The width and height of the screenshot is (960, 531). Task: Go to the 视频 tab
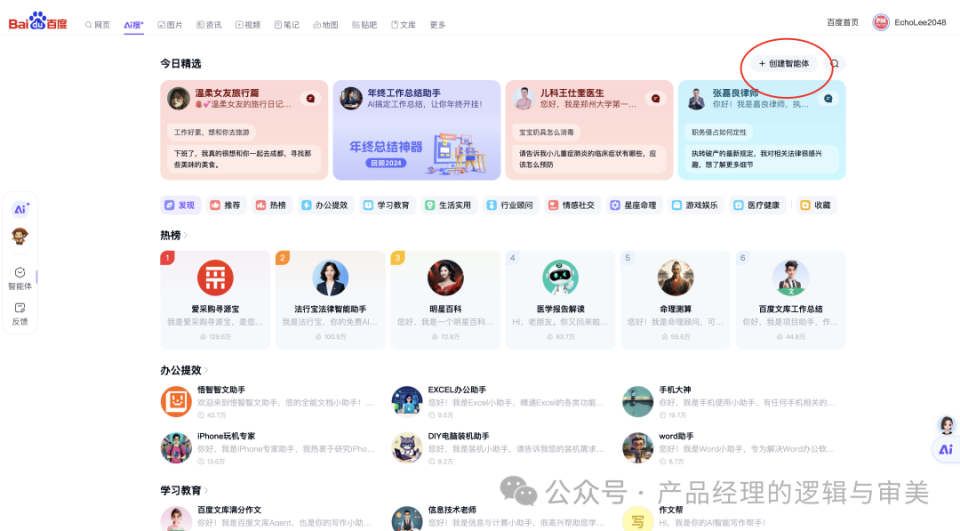click(x=248, y=25)
